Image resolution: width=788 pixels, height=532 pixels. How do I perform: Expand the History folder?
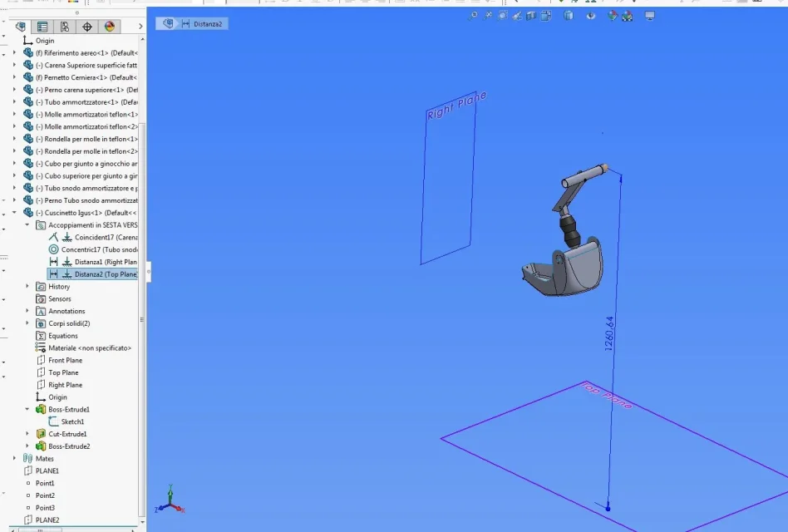click(27, 286)
